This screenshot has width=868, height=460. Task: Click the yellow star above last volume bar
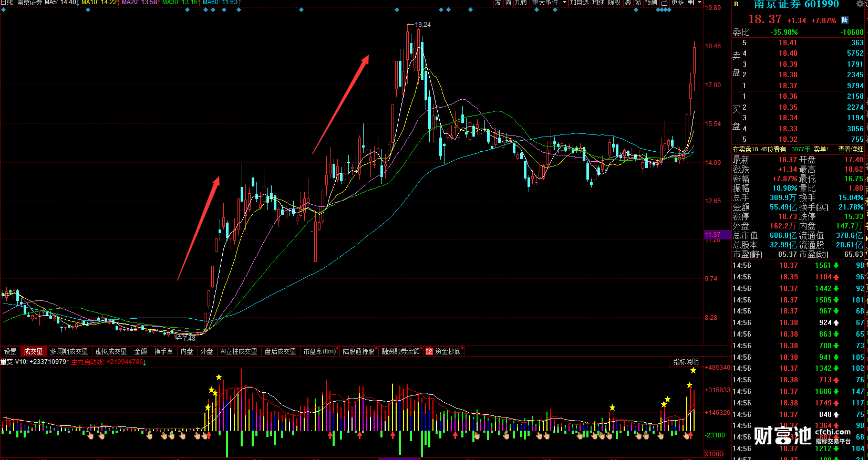pyautogui.click(x=693, y=371)
